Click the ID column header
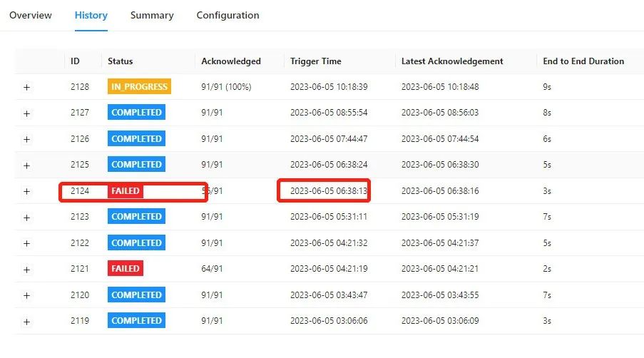The width and height of the screenshot is (644, 358). point(75,61)
